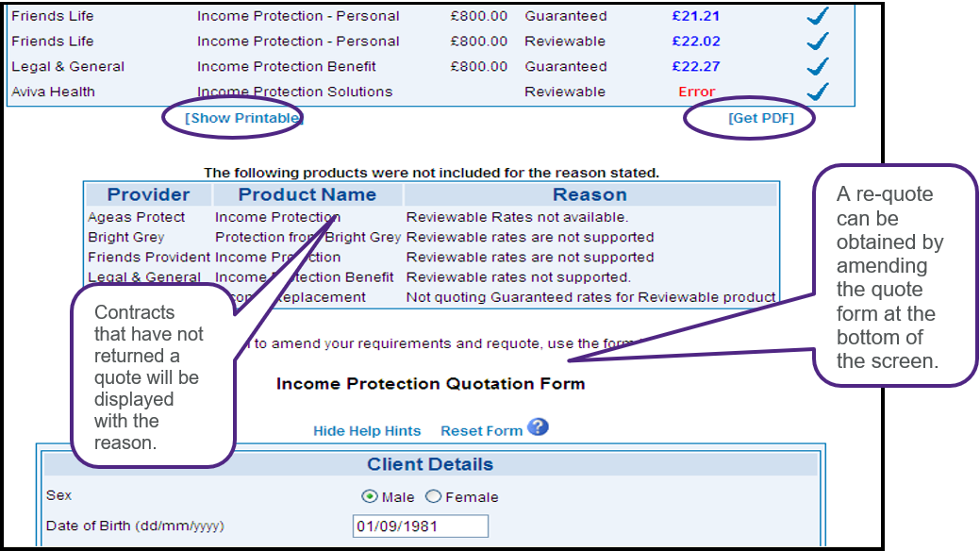
Task: Click 'Reviewable rates not supported.' reason for Legal & General
Action: [518, 277]
